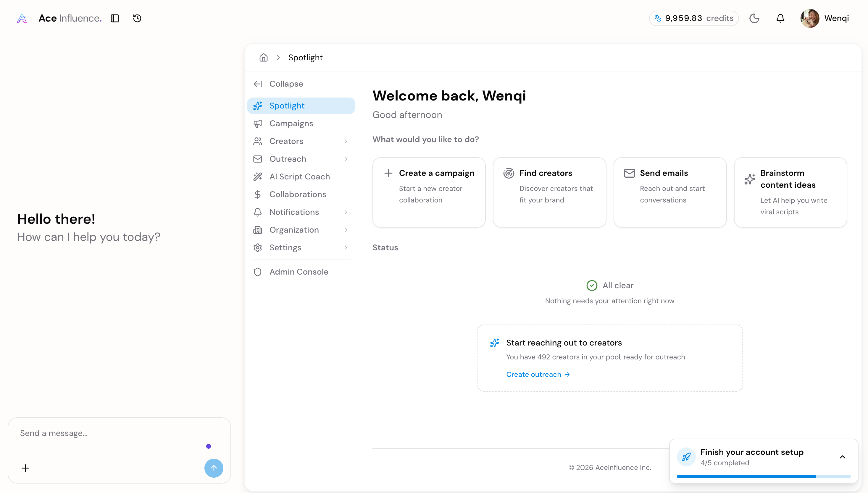Click the account setup progress bar
868x493 pixels.
tap(763, 476)
